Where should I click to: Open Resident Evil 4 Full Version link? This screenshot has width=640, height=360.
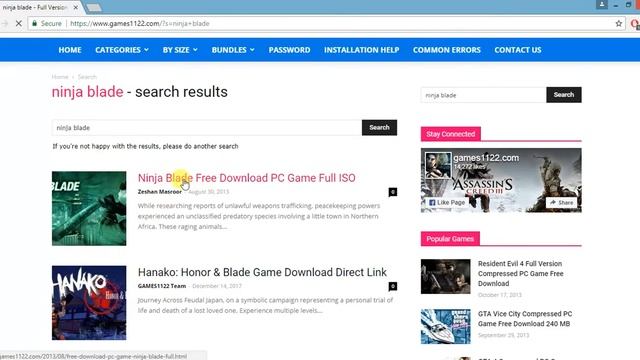click(x=520, y=273)
